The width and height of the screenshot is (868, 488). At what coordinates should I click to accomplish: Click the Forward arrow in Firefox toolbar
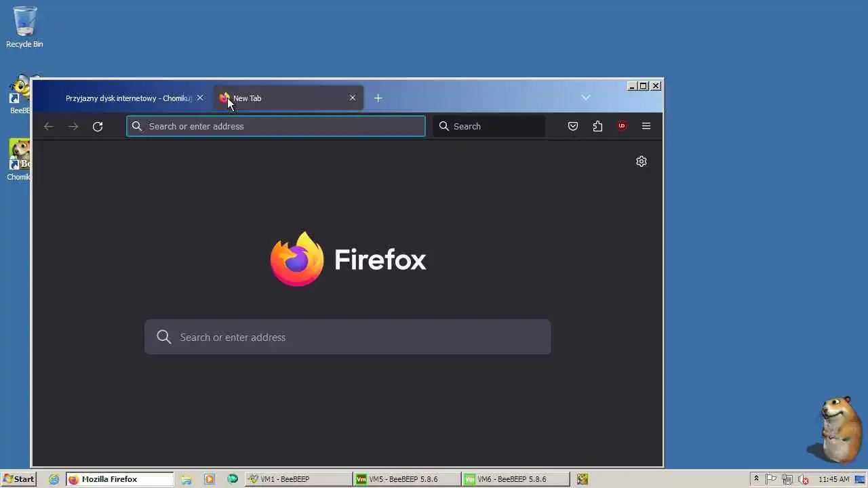(73, 126)
